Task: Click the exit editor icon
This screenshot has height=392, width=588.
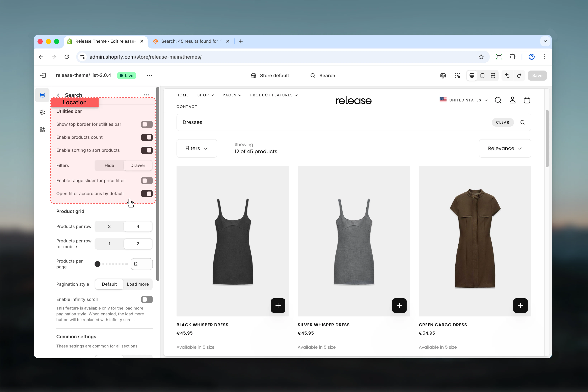Action: pos(43,75)
